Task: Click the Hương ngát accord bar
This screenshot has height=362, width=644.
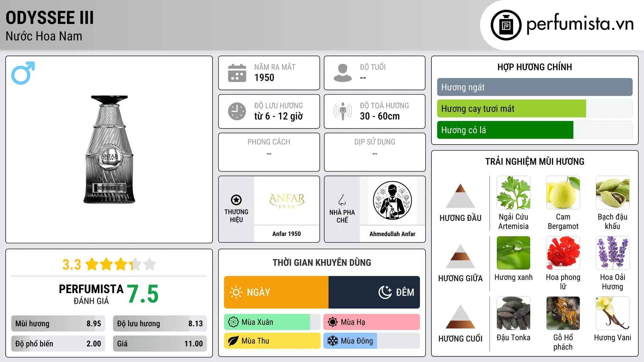Action: pos(535,87)
